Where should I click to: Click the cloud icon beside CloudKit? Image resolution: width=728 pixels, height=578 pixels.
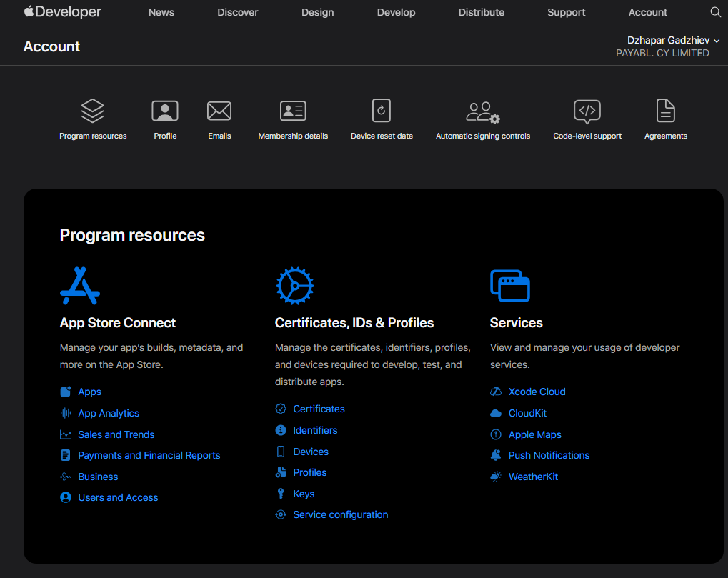pos(495,413)
